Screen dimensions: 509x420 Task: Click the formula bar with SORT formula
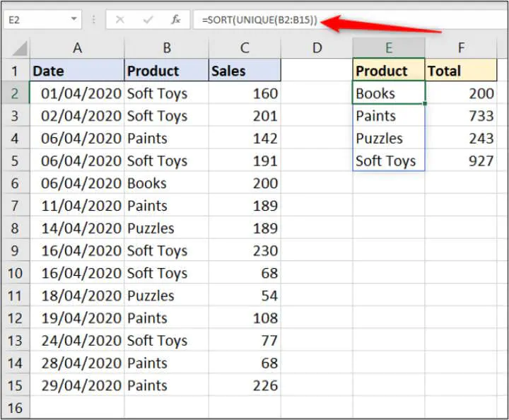pyautogui.click(x=351, y=20)
